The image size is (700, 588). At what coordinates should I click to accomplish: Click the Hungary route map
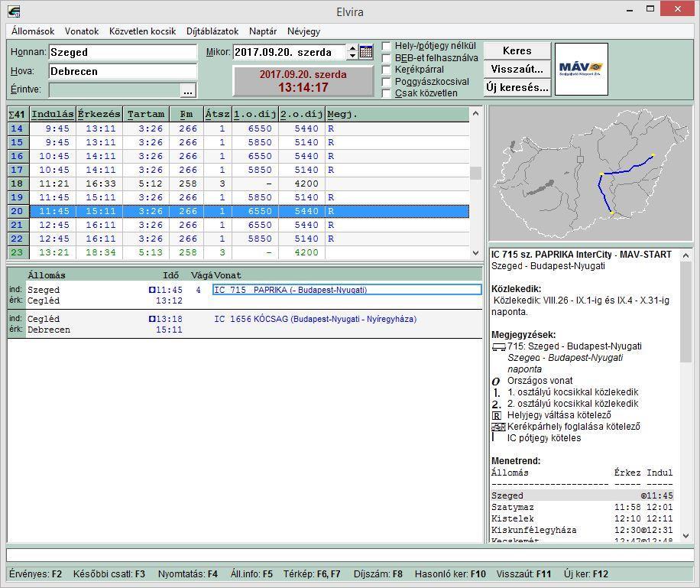[590, 174]
